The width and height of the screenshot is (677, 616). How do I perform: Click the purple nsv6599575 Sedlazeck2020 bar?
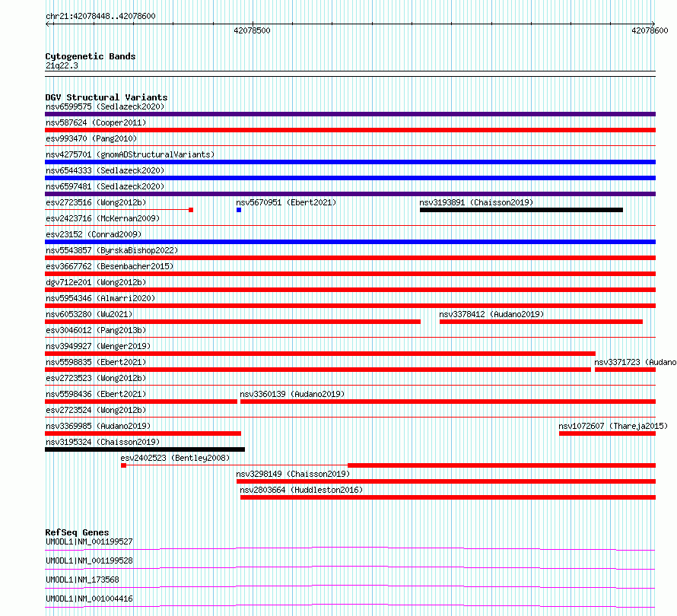click(x=350, y=114)
